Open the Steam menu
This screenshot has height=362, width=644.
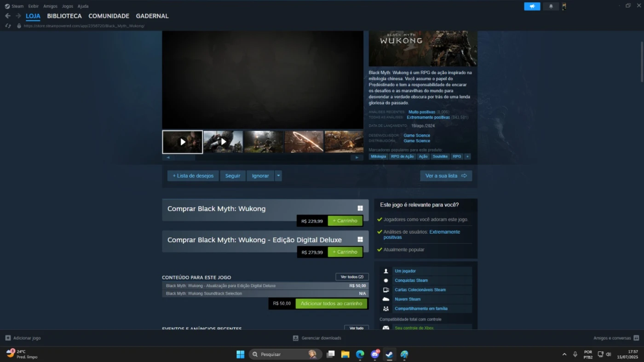[x=17, y=6]
